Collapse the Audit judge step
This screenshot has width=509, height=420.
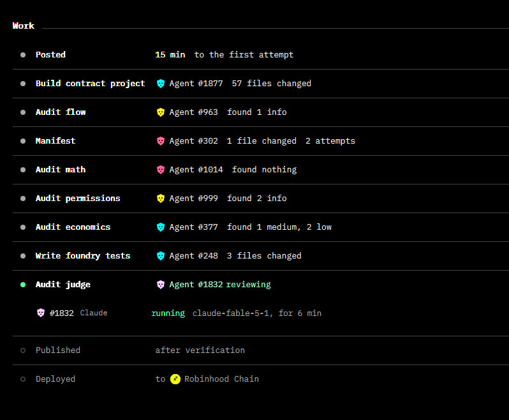tap(63, 285)
